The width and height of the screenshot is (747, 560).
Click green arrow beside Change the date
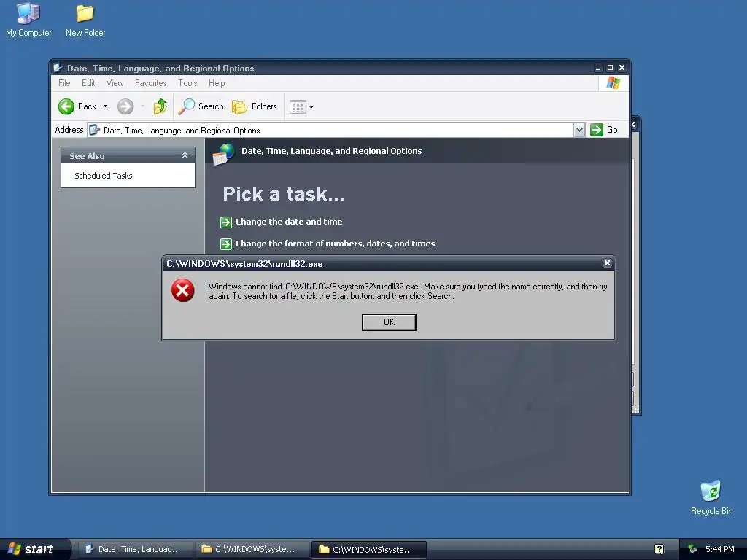coord(226,222)
